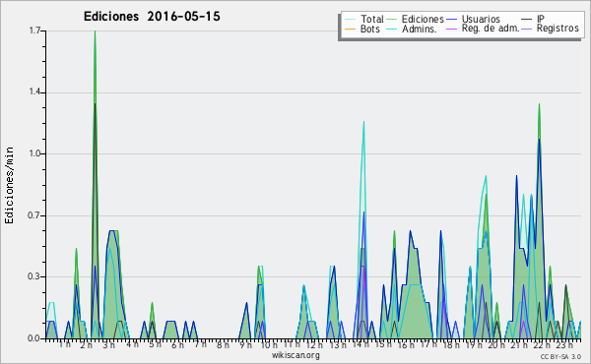The image size is (591, 364).
Task: Click the 9 h axis label
Action: (245, 344)
